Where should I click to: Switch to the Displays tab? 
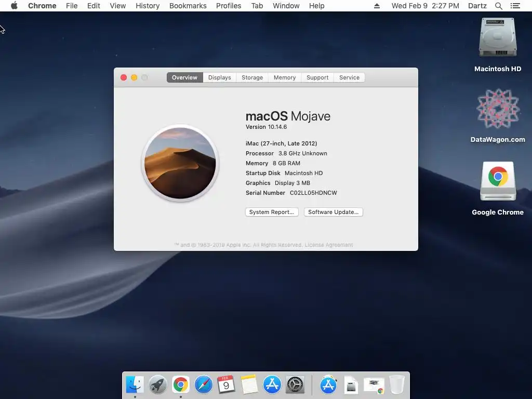coord(220,77)
